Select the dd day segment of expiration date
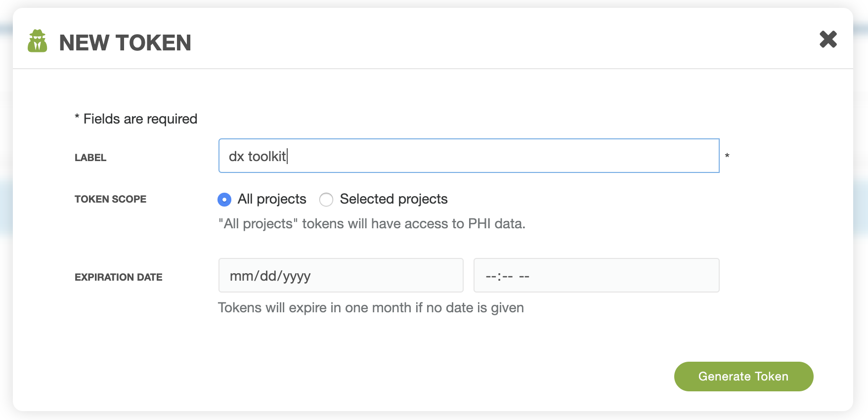The image size is (868, 420). 268,276
